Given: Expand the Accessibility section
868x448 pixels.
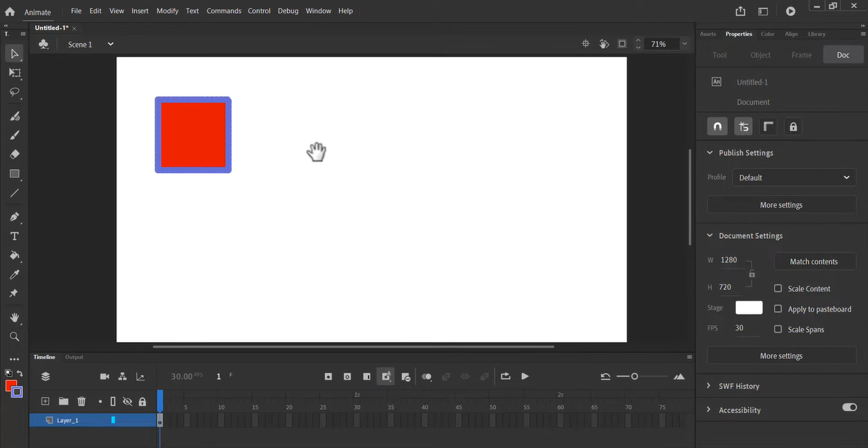Looking at the screenshot, I should click(709, 409).
